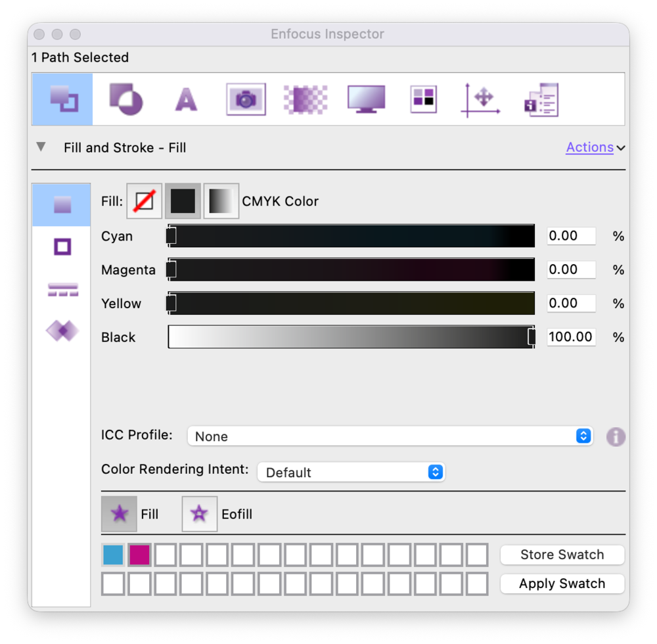
Task: Click the 'CMYK Color' label
Action: [x=281, y=201]
